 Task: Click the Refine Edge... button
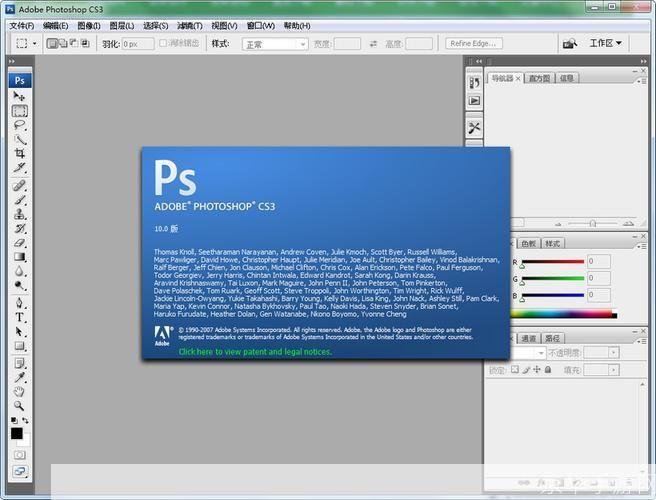[x=474, y=43]
